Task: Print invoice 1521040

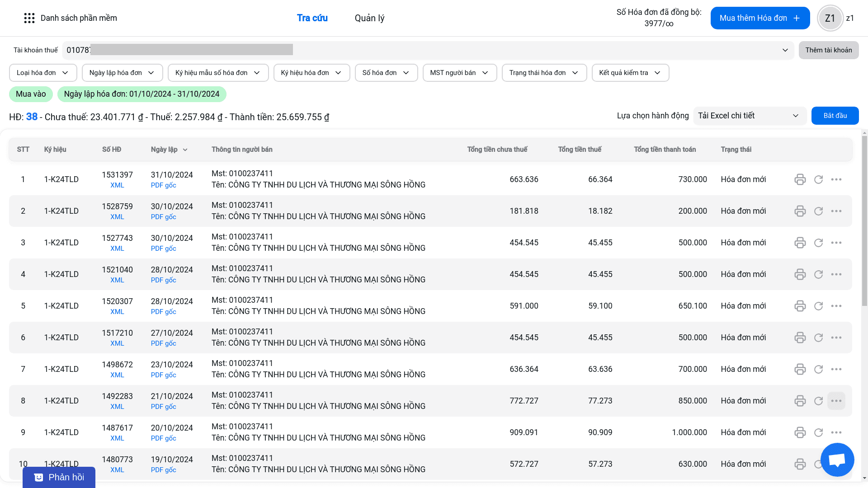Action: (x=800, y=274)
